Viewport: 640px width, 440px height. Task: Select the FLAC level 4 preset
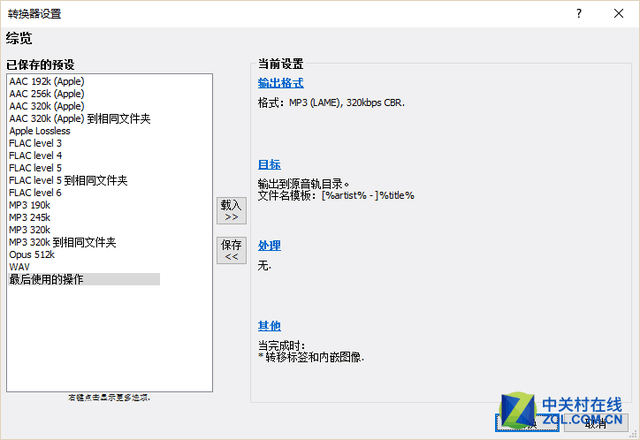[x=35, y=156]
